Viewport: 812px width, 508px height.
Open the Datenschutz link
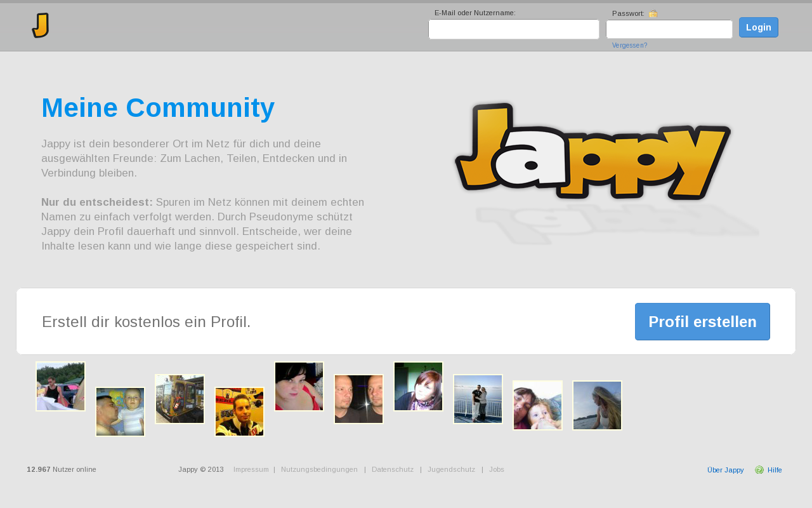[x=393, y=470]
